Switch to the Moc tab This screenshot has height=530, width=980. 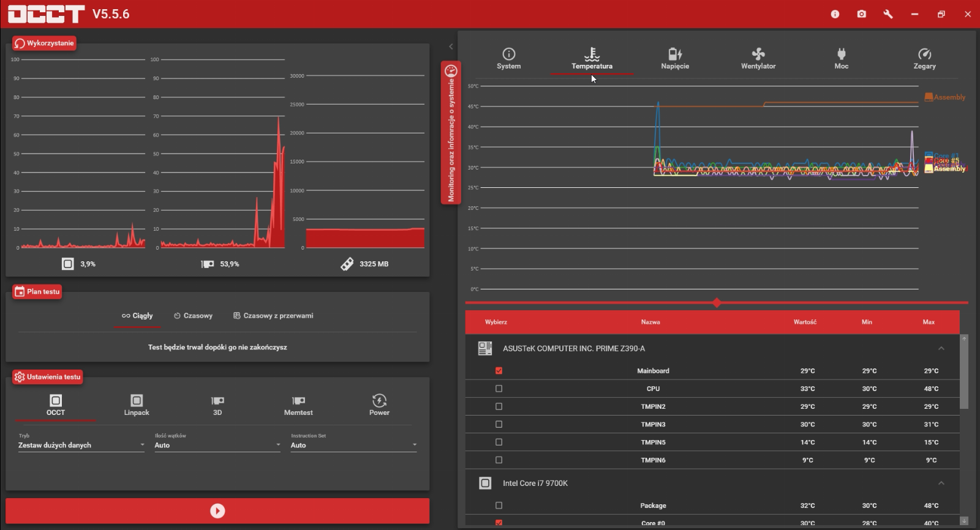[x=842, y=59]
